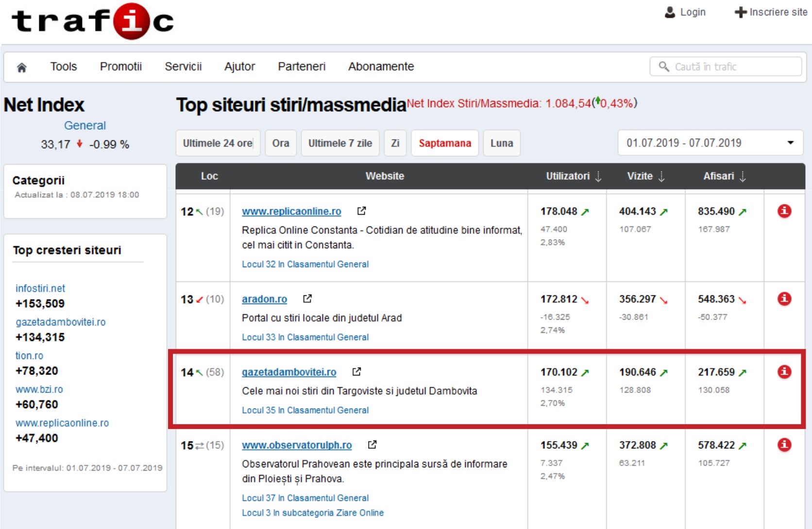Click Locul 35 In Clasamentul General

[x=305, y=410]
